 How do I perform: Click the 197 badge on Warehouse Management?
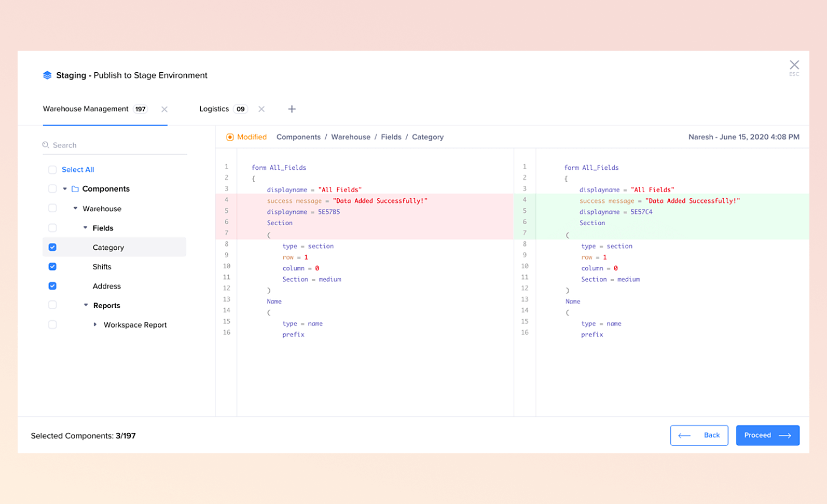tap(141, 109)
